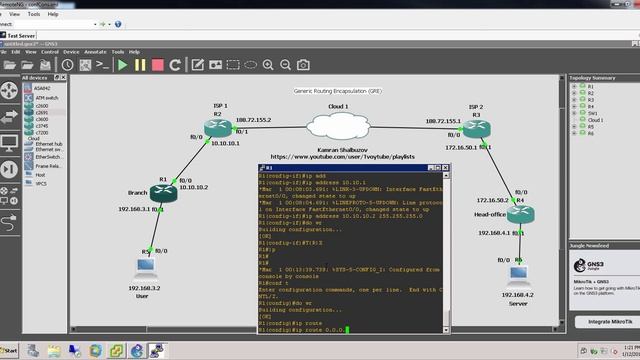The width and height of the screenshot is (640, 360).
Task: Stop all devices with red square
Action: click(x=158, y=65)
